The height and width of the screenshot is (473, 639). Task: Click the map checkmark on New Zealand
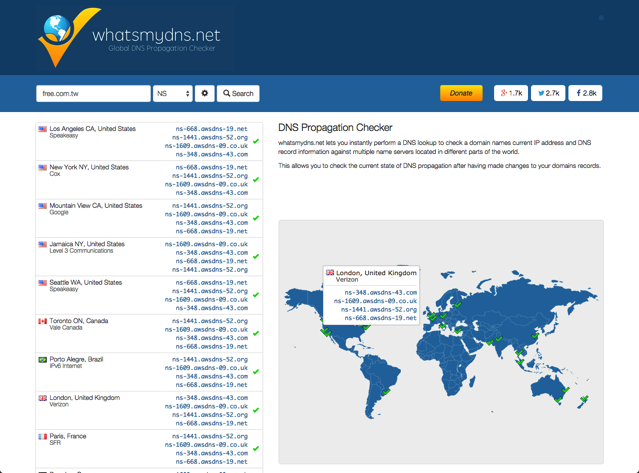coord(584,398)
